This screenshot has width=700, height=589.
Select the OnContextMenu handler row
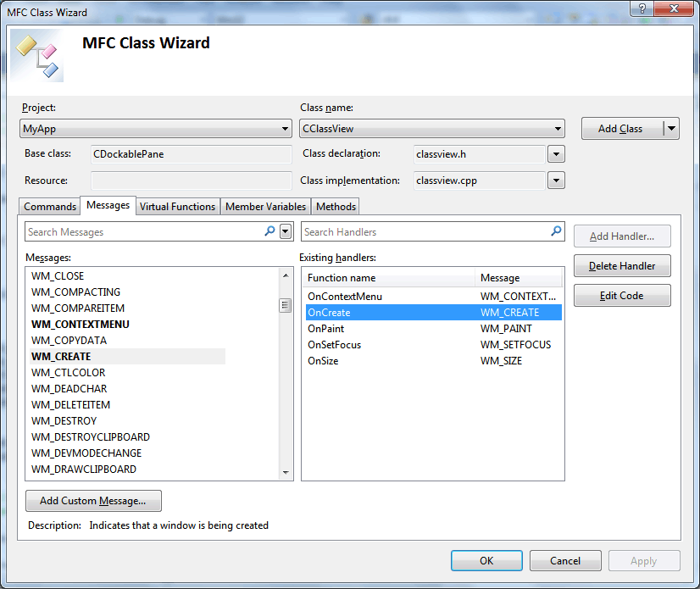(x=434, y=297)
